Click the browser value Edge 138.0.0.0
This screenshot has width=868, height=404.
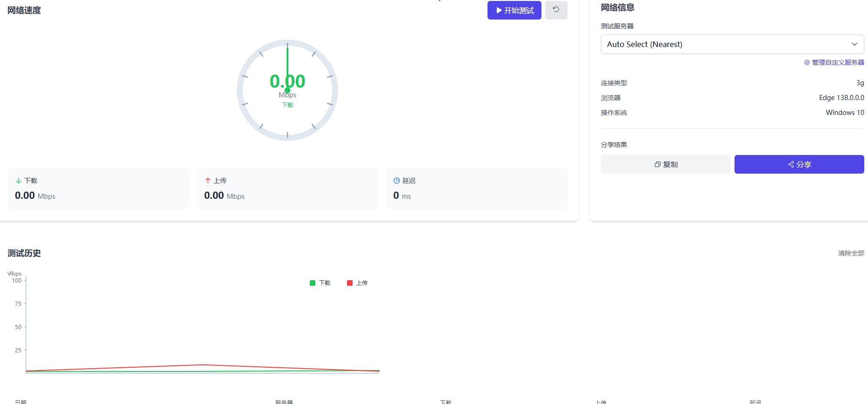pos(841,98)
